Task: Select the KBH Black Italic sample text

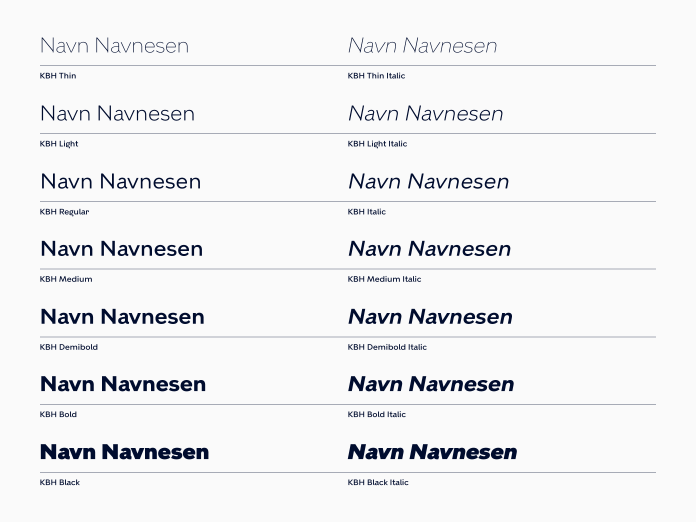Action: point(432,452)
